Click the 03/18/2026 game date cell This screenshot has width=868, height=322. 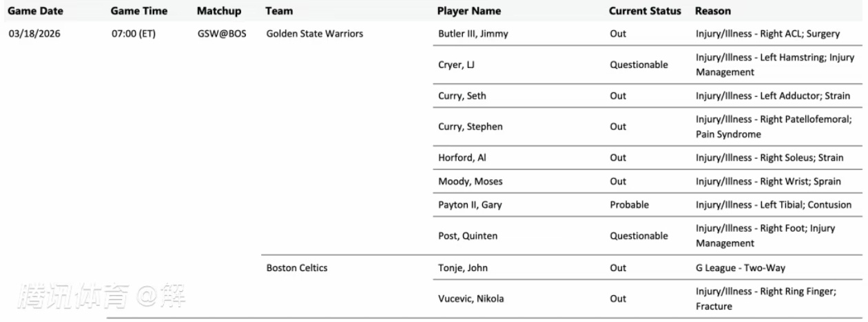(x=34, y=33)
